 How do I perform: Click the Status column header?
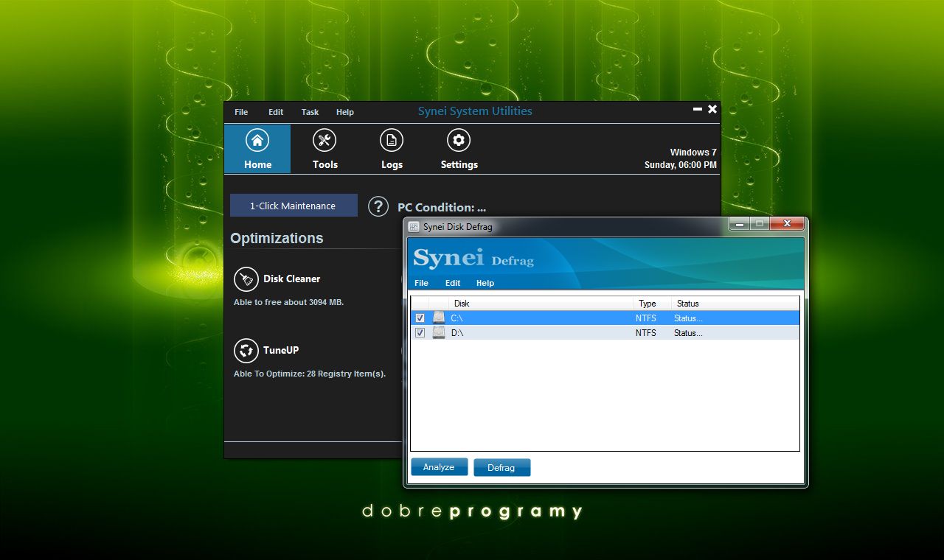click(x=735, y=304)
